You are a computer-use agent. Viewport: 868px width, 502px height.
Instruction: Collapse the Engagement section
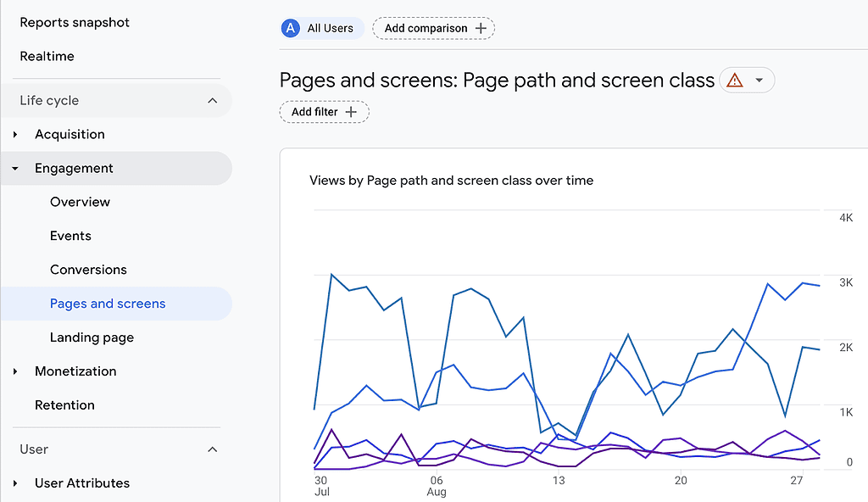pos(14,168)
